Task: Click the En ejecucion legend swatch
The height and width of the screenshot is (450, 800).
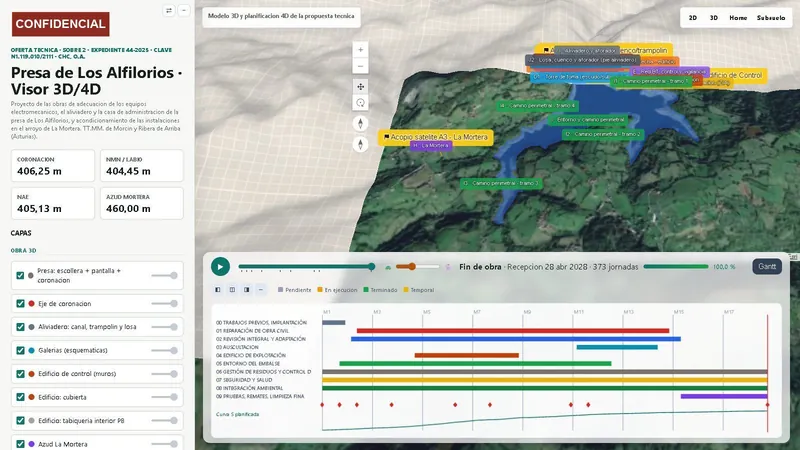Action: (x=320, y=290)
